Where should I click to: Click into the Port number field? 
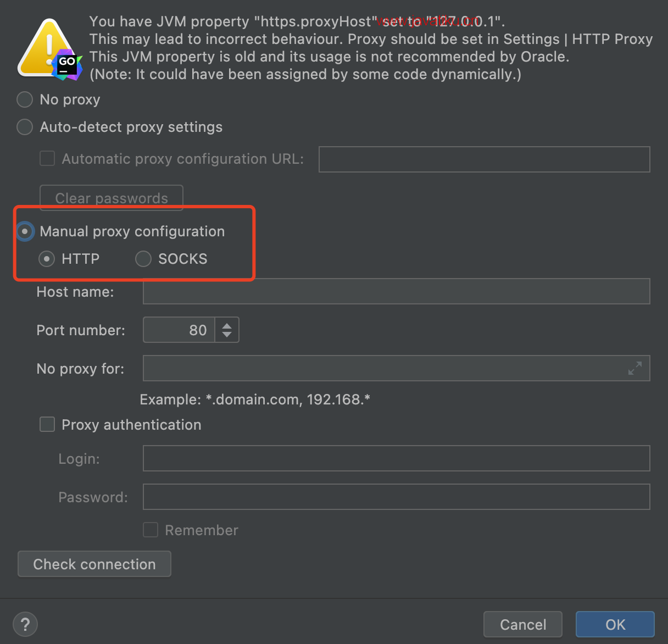click(x=179, y=330)
